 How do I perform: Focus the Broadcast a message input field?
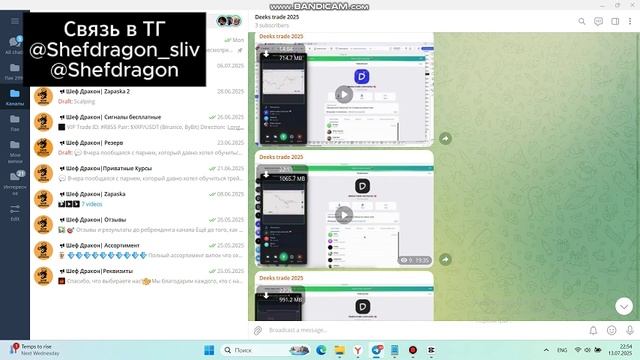coord(424,330)
